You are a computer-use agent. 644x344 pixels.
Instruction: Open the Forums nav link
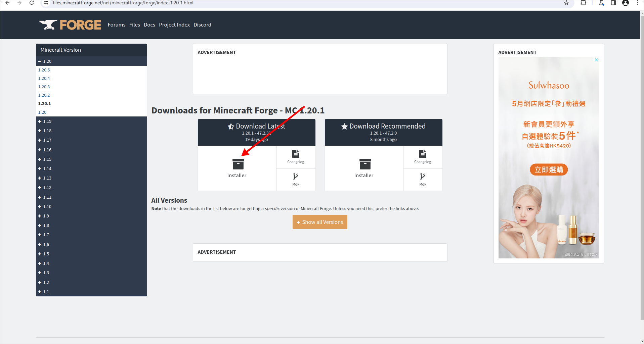117,25
